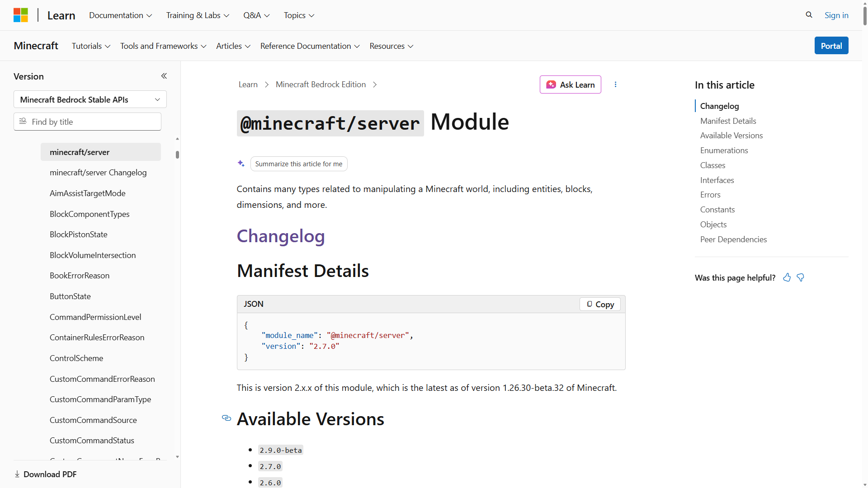Jump to Peer Dependencies section
The image size is (868, 488).
[x=733, y=239]
